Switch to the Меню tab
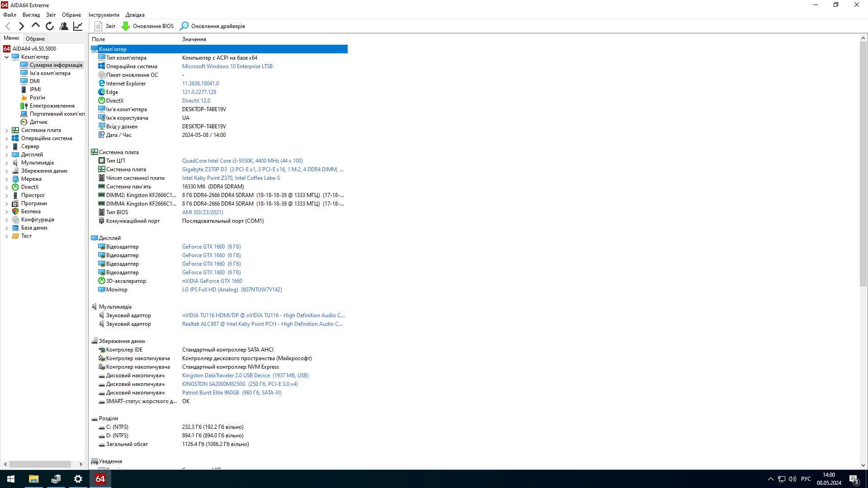The image size is (868, 488). pyautogui.click(x=11, y=38)
